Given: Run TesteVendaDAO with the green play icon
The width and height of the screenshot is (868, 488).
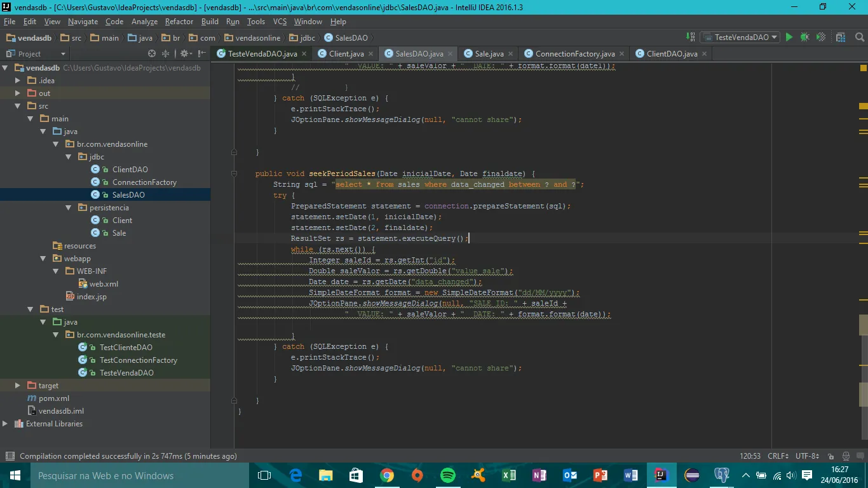Looking at the screenshot, I should coord(789,37).
